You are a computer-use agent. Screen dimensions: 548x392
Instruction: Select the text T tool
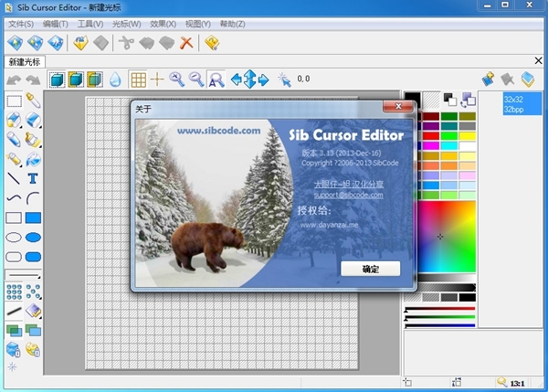(33, 179)
